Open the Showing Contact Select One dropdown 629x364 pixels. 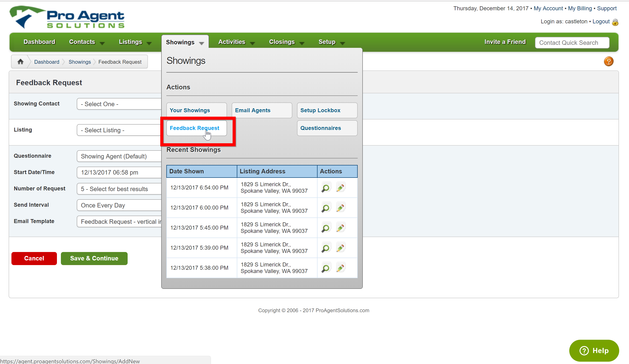tap(119, 104)
